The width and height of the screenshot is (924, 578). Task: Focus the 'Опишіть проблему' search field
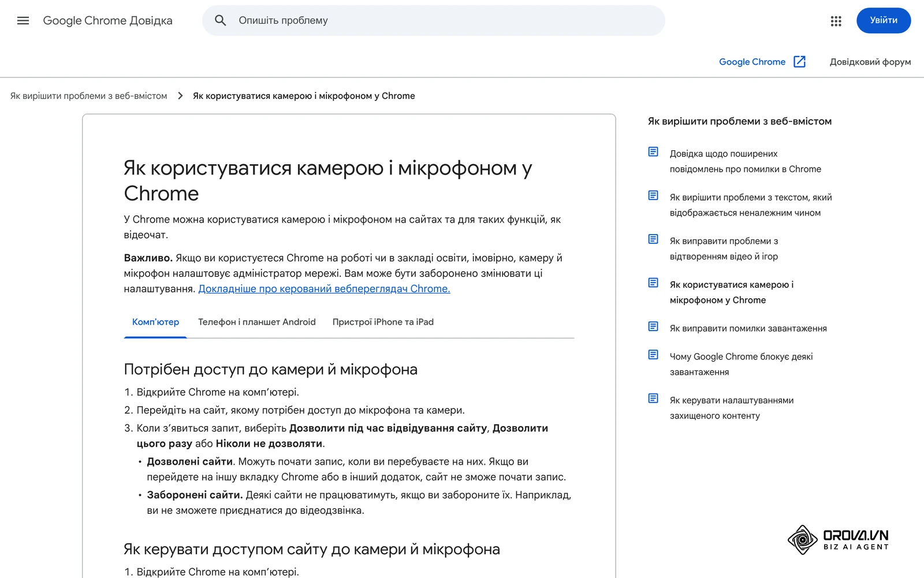(434, 21)
